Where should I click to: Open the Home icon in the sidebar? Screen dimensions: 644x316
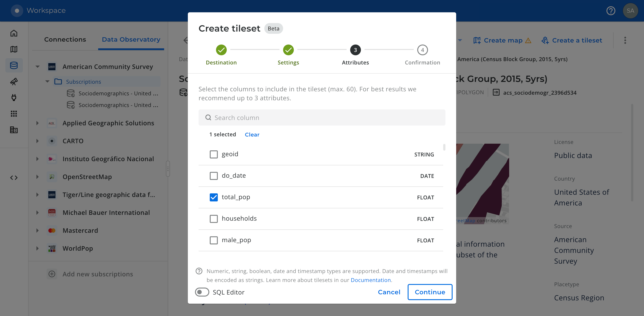point(14,33)
